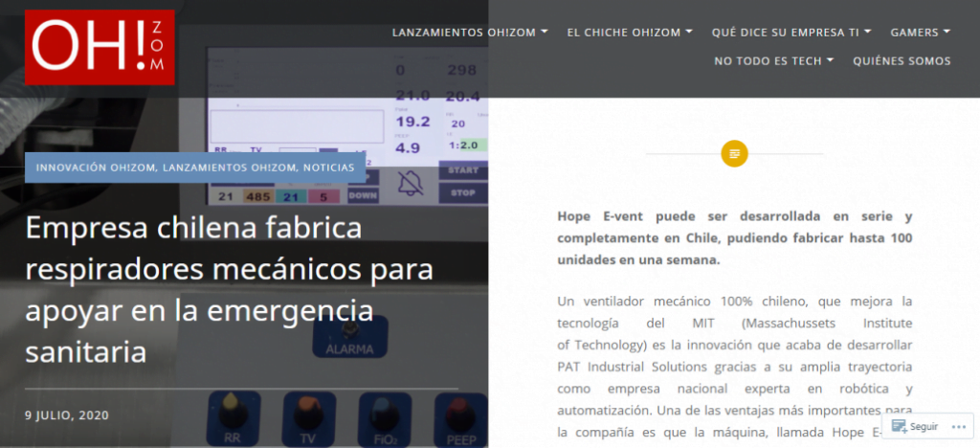Expand the No Todo Es Tech dropdown arrow
The width and height of the screenshot is (980, 448).
pyautogui.click(x=830, y=60)
